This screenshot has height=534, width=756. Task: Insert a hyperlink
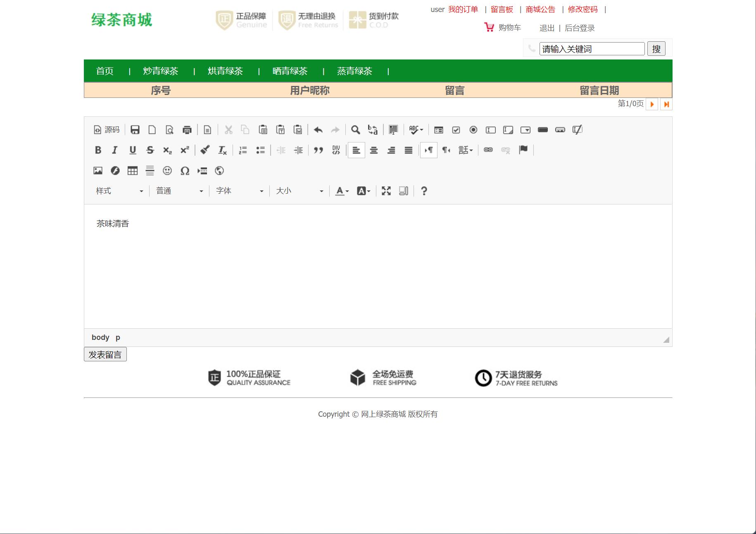point(488,150)
